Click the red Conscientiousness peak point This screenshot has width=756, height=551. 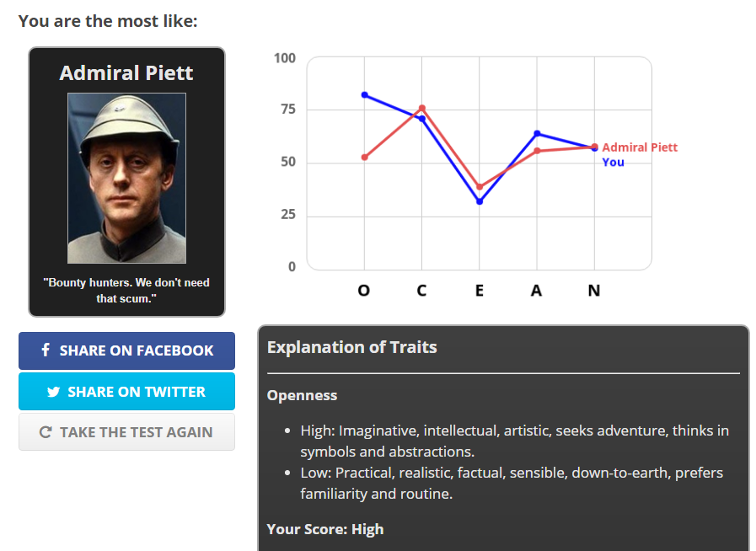[x=422, y=108]
